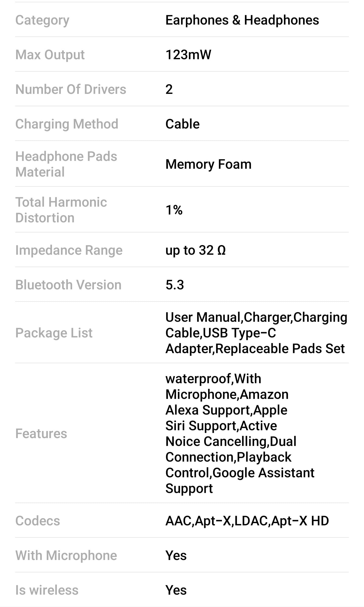Click the 123mW max output value
The height and width of the screenshot is (607, 364).
point(188,55)
